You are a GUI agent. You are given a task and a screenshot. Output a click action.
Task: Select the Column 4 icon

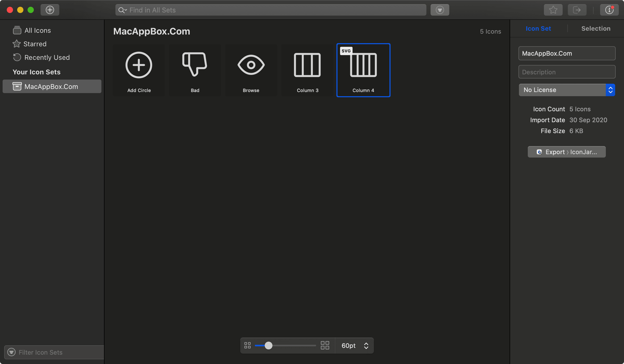(x=363, y=70)
